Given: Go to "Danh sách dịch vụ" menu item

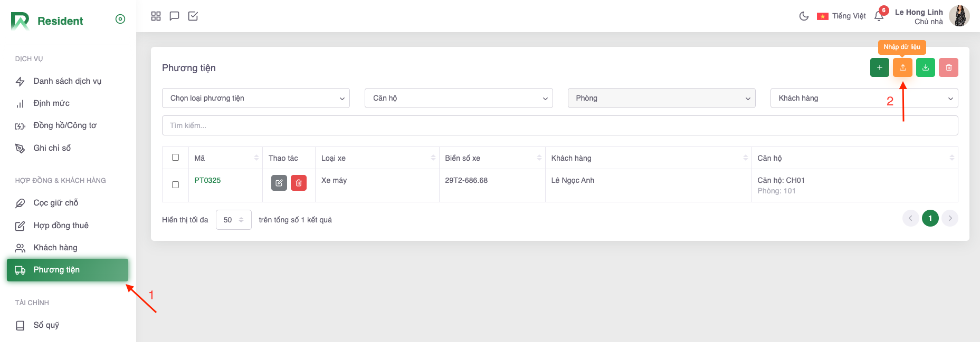Looking at the screenshot, I should click(67, 81).
